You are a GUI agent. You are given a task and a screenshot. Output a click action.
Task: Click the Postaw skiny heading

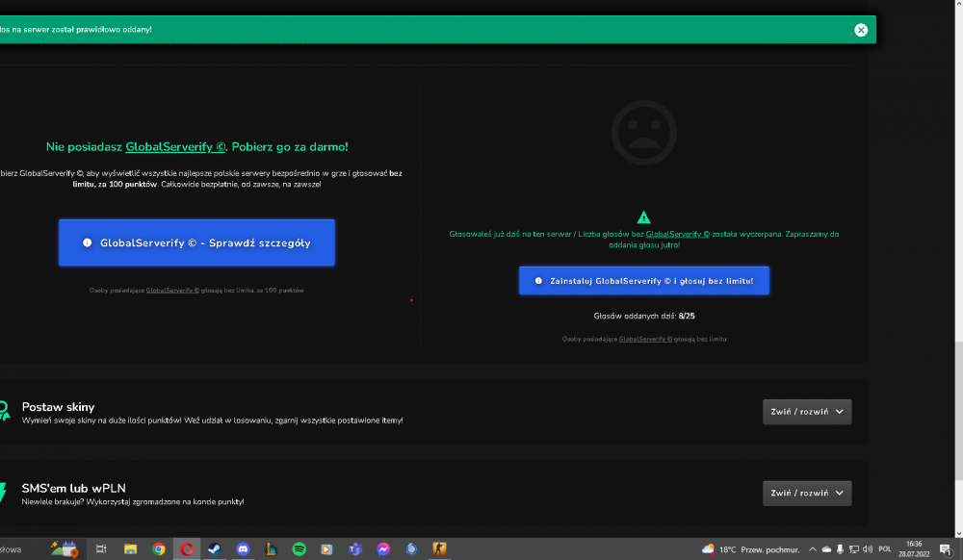click(59, 407)
